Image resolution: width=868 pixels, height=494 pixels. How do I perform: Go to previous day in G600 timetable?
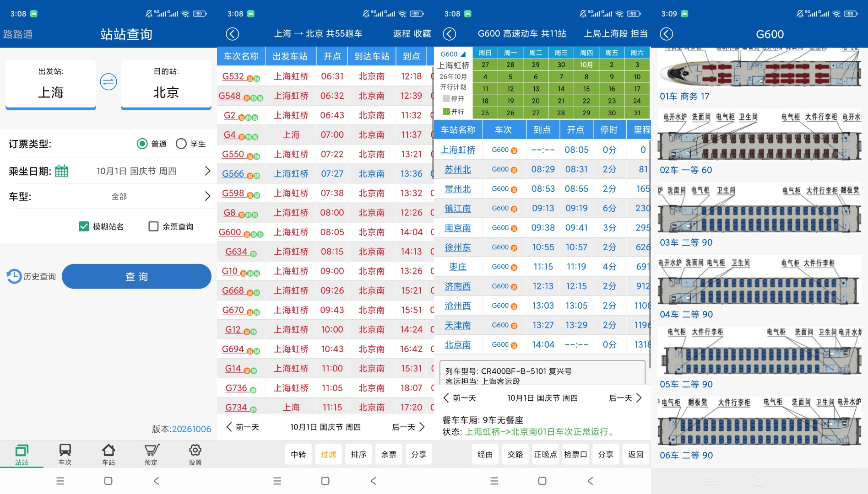coord(460,398)
